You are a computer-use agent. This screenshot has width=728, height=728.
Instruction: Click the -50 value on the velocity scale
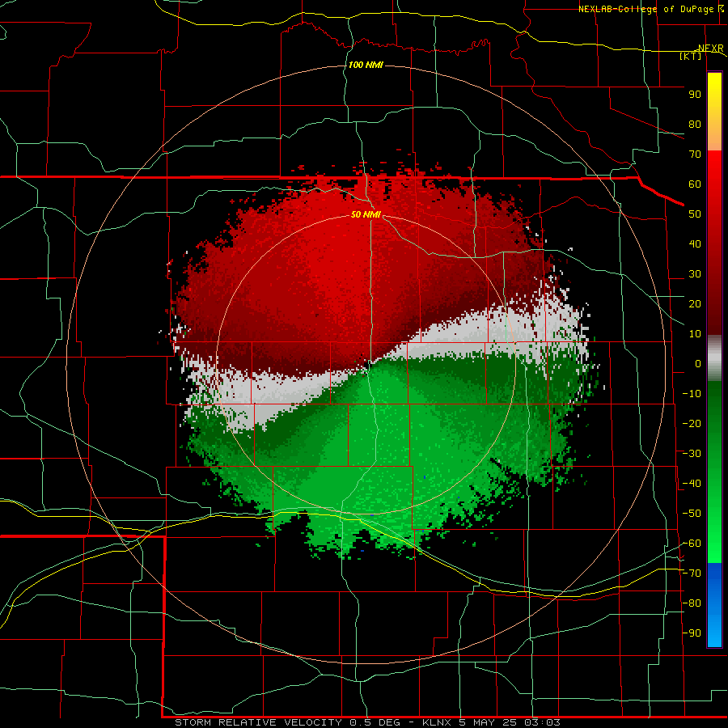(692, 514)
